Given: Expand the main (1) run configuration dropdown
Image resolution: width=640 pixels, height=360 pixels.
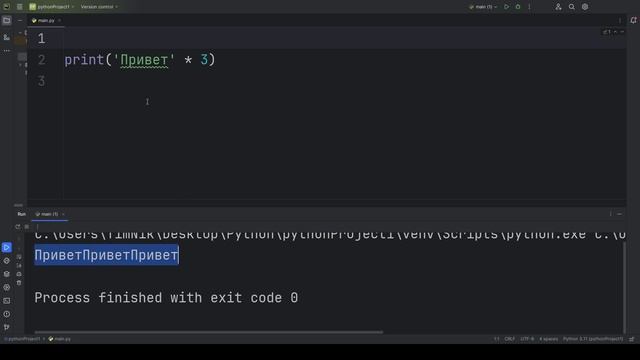Looking at the screenshot, I should point(483,7).
